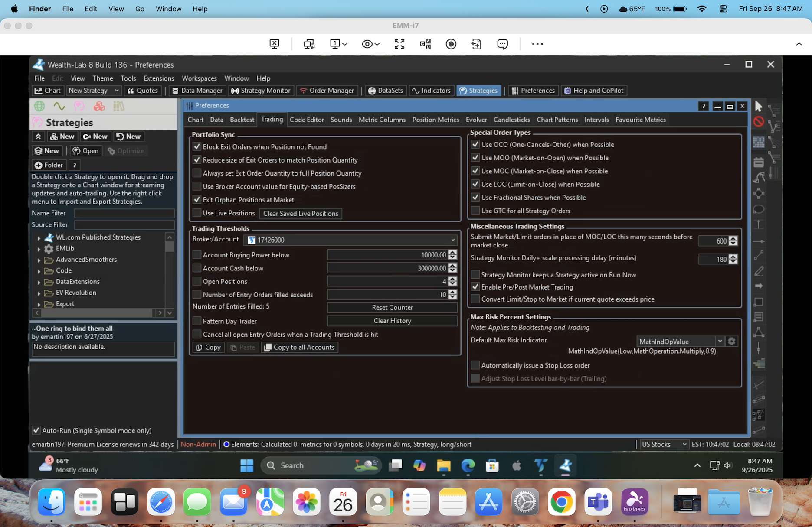Click the Strategy Monitor toolbar icon
Screen dimensions: 812x527
[235, 91]
